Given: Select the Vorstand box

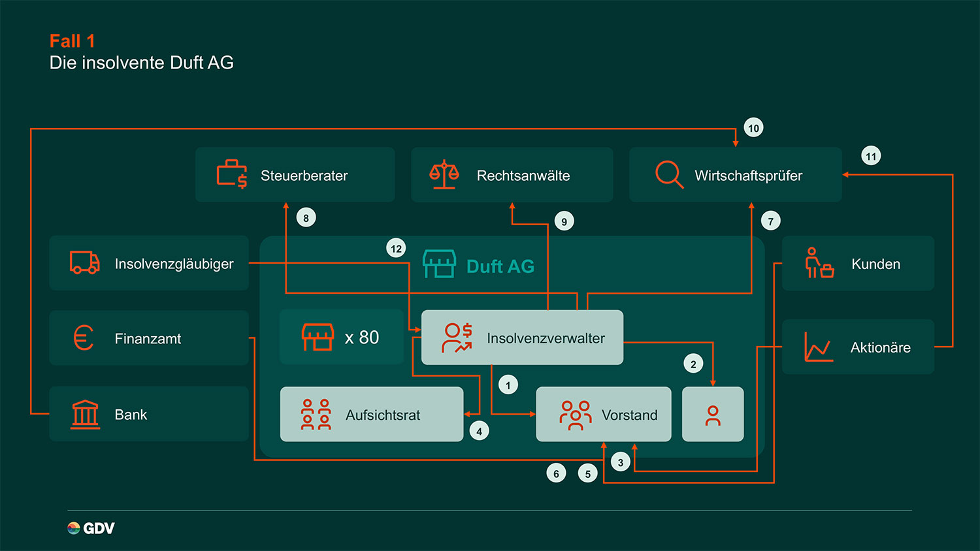Looking at the screenshot, I should (x=603, y=415).
